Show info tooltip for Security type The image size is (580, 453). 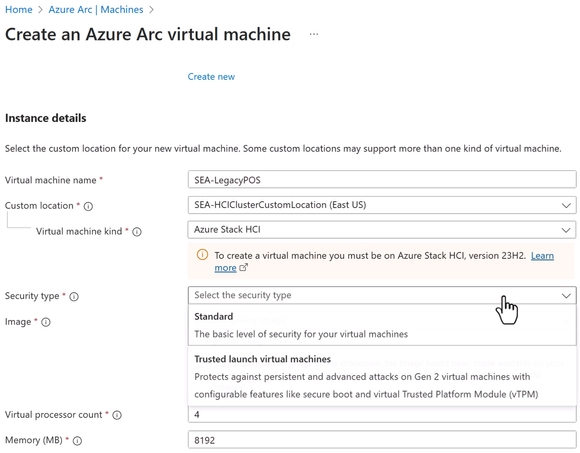[74, 297]
